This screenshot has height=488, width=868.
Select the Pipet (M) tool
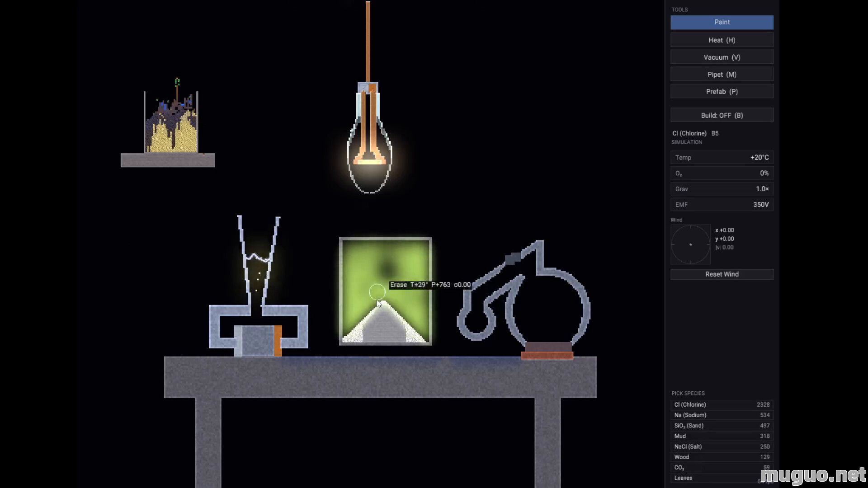[x=722, y=74]
